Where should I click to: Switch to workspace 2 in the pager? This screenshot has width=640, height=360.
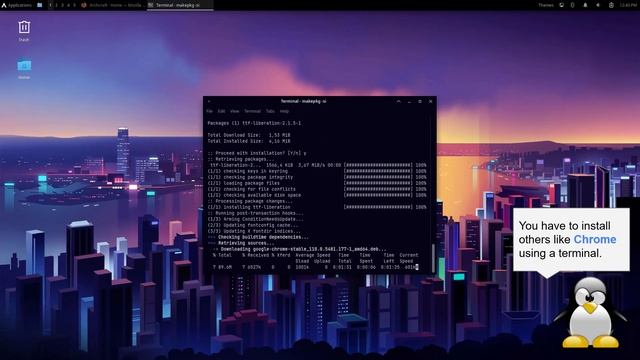pyautogui.click(x=57, y=5)
